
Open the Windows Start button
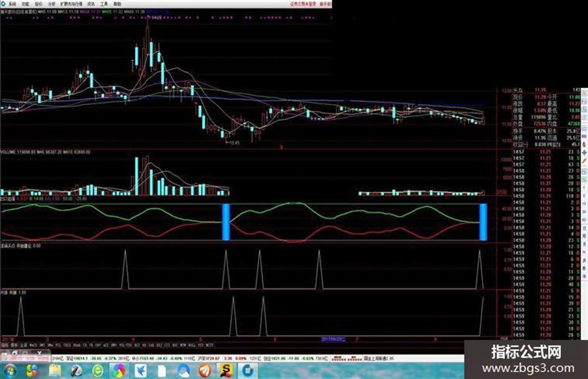9,371
